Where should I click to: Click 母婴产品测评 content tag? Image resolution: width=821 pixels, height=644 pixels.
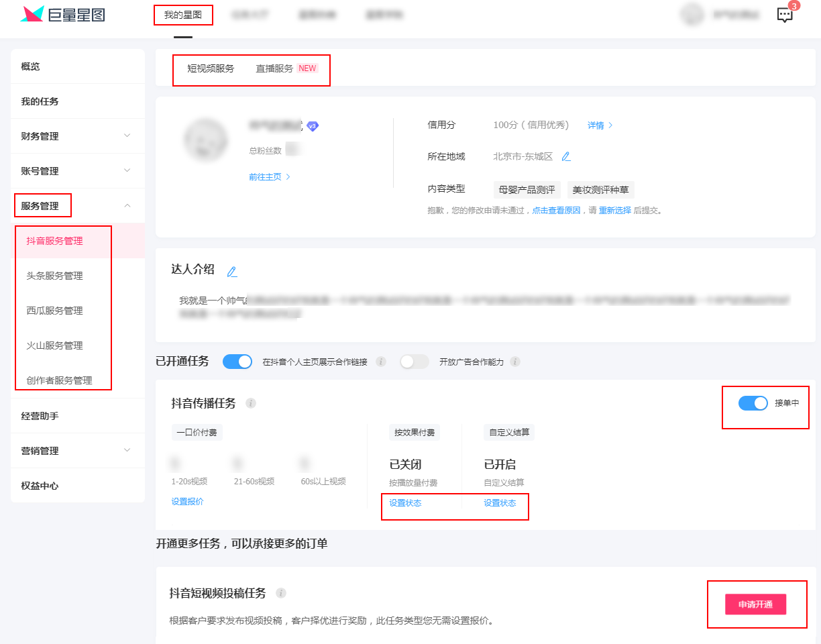[x=527, y=190]
